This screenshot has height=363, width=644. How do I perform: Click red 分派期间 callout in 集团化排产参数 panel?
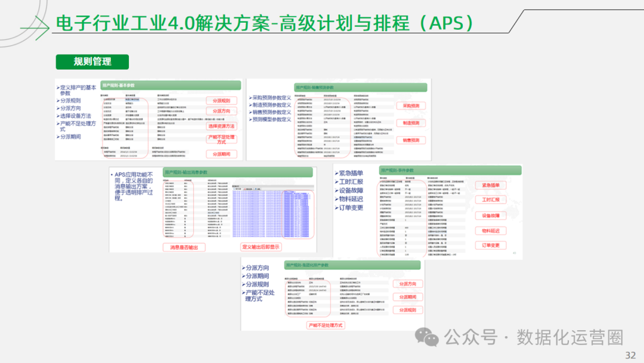click(407, 297)
